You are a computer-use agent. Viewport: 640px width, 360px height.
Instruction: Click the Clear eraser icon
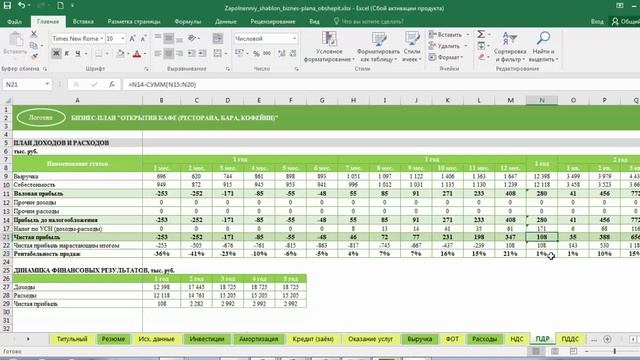(481, 57)
